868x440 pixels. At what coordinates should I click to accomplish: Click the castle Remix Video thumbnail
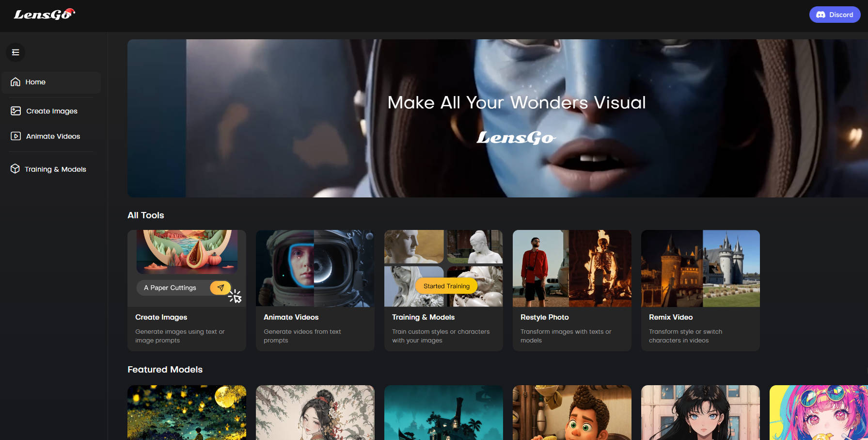tap(700, 268)
